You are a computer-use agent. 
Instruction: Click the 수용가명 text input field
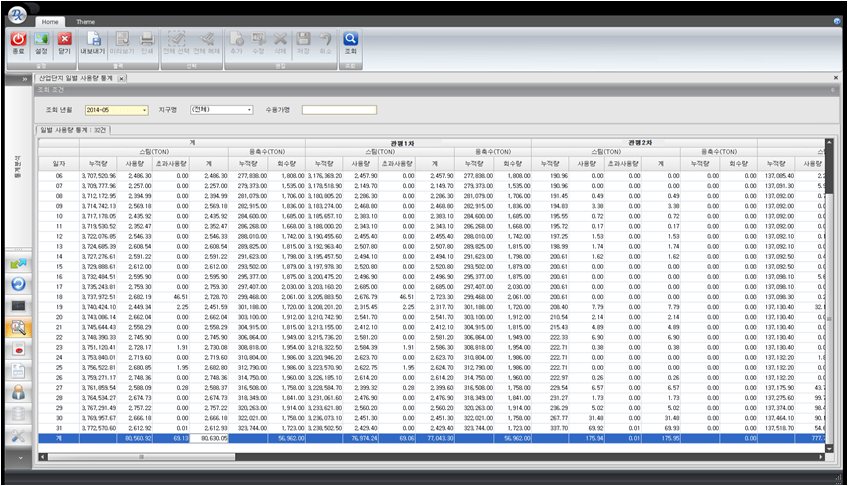coord(338,110)
